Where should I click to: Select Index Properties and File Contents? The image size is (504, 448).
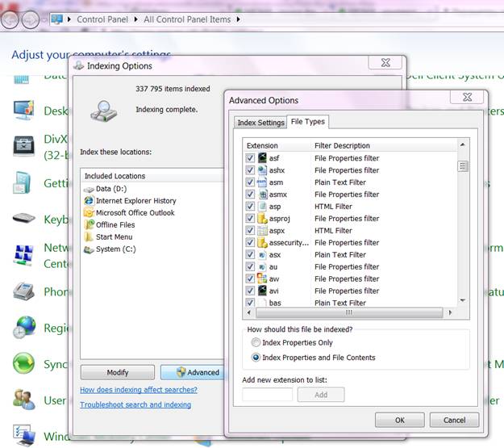(256, 358)
